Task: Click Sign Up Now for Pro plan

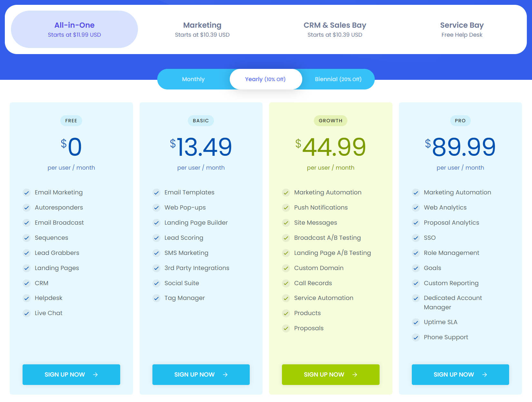Action: (460, 374)
